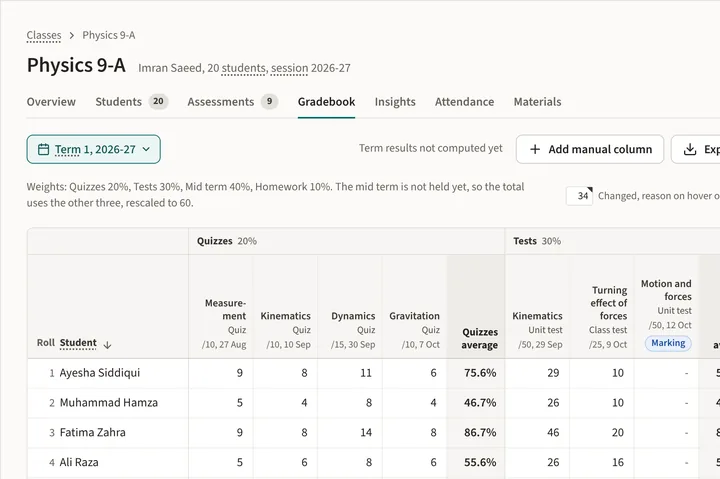Click the Roll column header
This screenshot has width=720, height=479.
(x=45, y=343)
